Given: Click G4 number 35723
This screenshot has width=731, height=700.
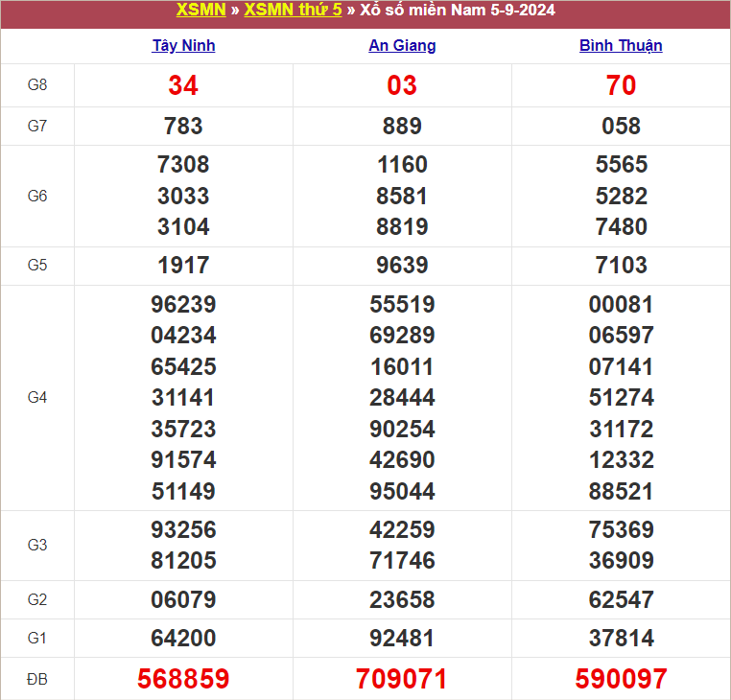Looking at the screenshot, I should (183, 429).
